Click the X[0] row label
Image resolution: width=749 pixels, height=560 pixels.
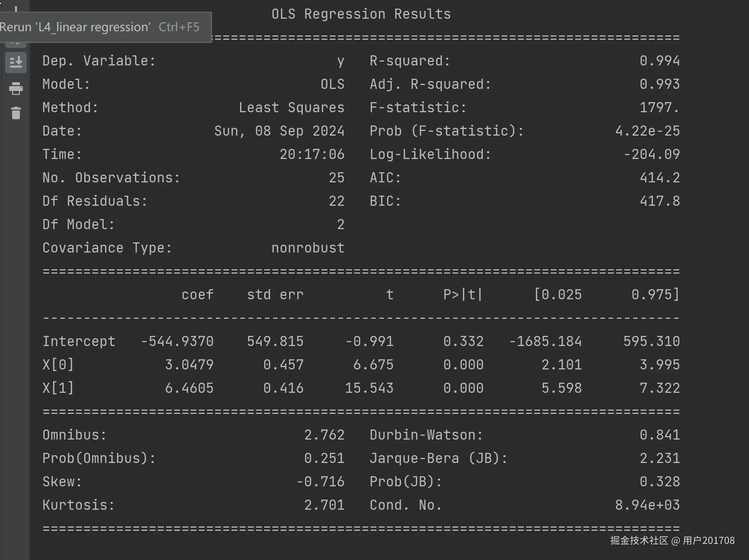pyautogui.click(x=58, y=365)
